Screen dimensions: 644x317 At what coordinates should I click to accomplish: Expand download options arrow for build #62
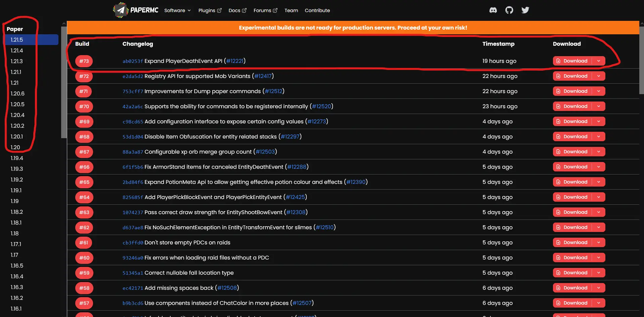[599, 227]
